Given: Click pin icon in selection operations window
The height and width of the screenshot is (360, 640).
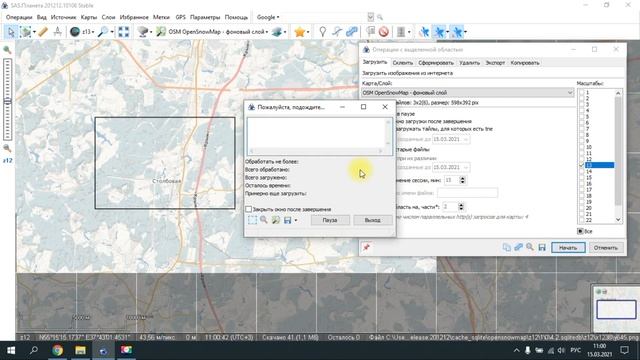Looking at the screenshot, I should [x=366, y=247].
